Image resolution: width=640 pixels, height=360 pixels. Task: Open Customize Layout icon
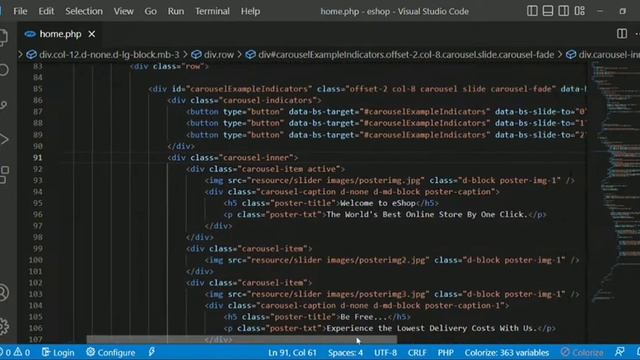coord(580,11)
